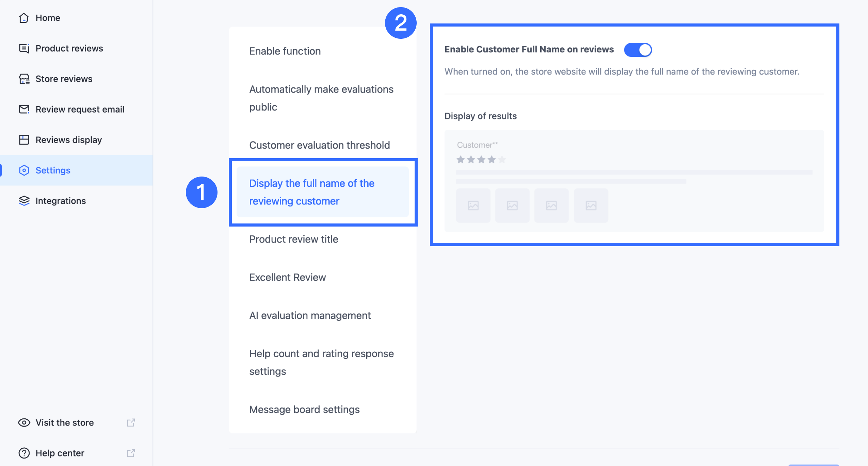868x466 pixels.
Task: Disable Customer Full Name on reviews toggle
Action: [x=638, y=50]
